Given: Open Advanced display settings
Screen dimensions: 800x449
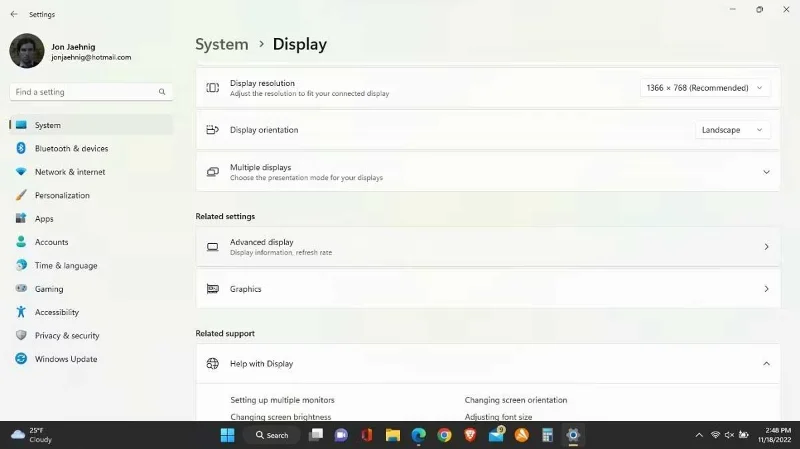Looking at the screenshot, I should 488,247.
